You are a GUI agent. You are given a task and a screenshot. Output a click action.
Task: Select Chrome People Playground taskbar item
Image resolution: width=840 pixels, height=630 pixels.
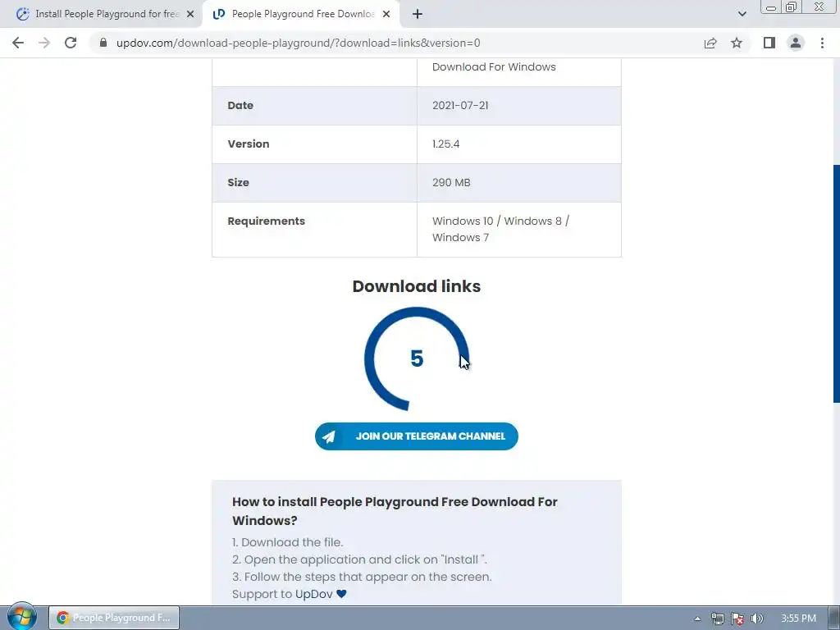(x=114, y=618)
